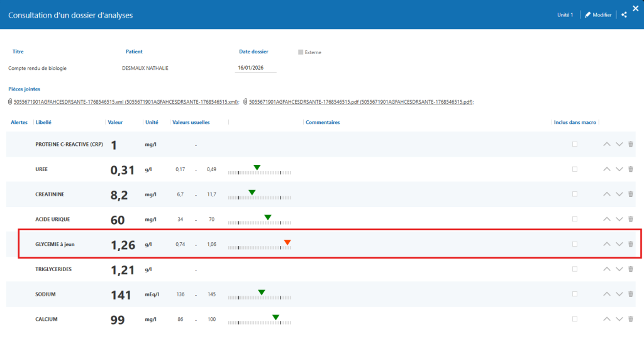Check macro inclusion for GLYCEMIE à jeun
Viewport: 644px width, 341px height.
(x=574, y=244)
